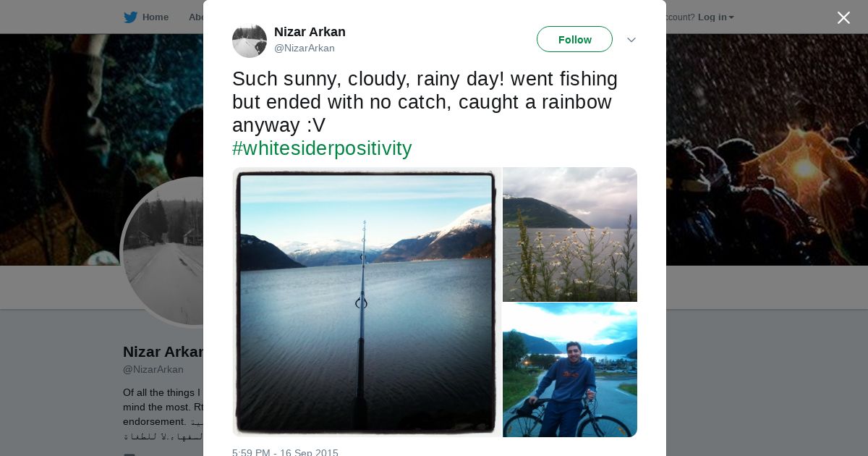The image size is (868, 456).
Task: Open the #whitesiderpositivity hashtag link
Action: pos(322,148)
